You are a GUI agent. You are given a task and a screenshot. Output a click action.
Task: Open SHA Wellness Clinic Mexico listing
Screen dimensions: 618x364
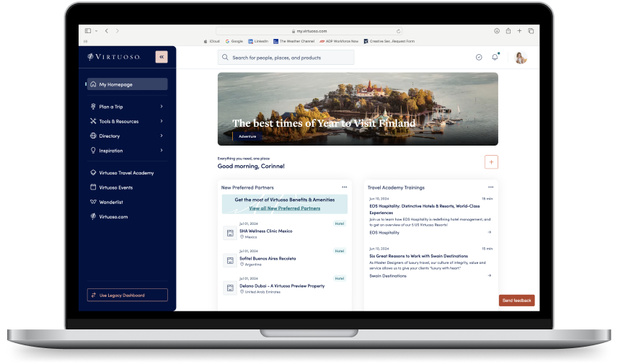pos(266,231)
